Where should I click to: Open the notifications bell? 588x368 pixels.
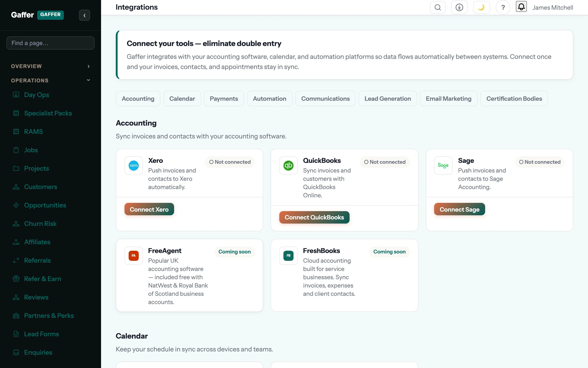(x=521, y=7)
